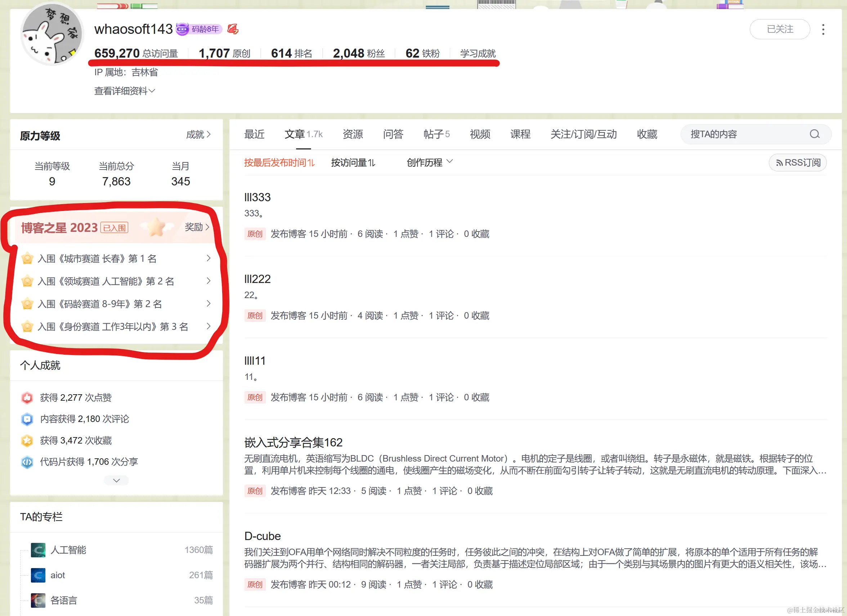
Task: Open the 人工智能 column icon
Action: [x=38, y=550]
